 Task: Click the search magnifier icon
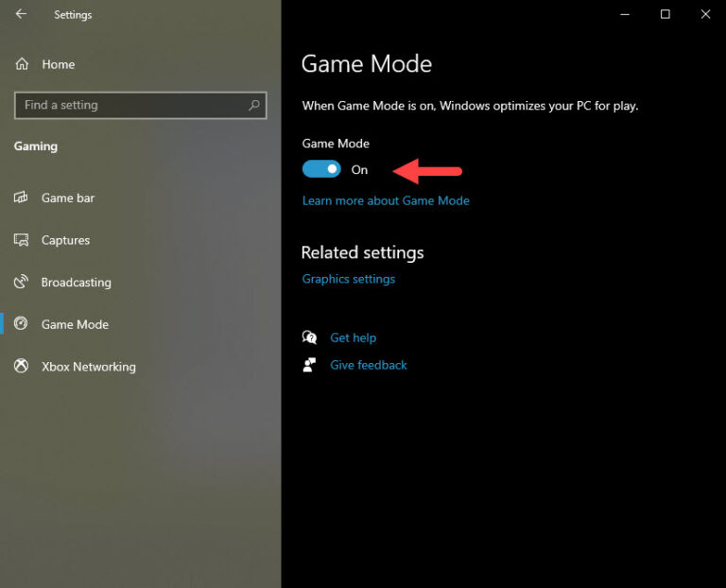[253, 105]
